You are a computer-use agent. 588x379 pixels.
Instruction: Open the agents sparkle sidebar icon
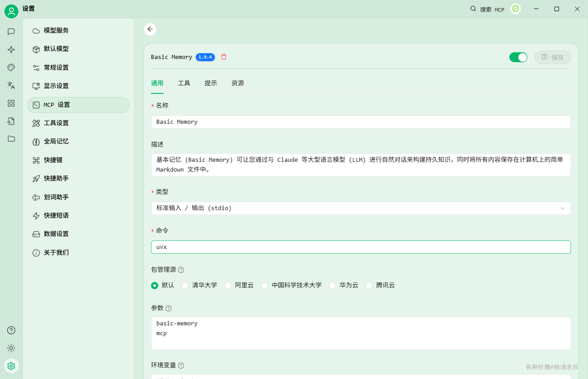pyautogui.click(x=11, y=50)
